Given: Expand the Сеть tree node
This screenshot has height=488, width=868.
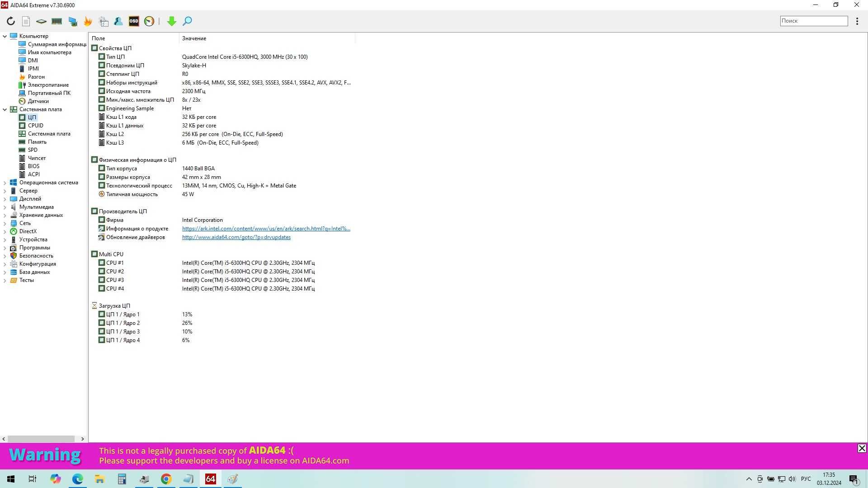Looking at the screenshot, I should pyautogui.click(x=5, y=223).
